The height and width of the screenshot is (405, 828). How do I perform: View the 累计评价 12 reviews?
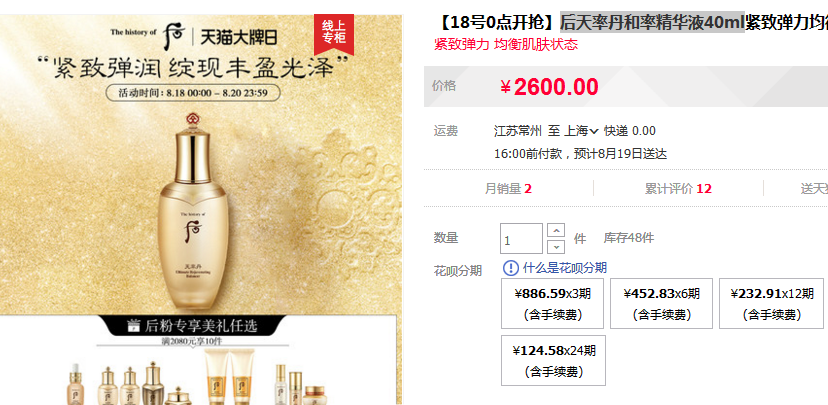(x=678, y=189)
